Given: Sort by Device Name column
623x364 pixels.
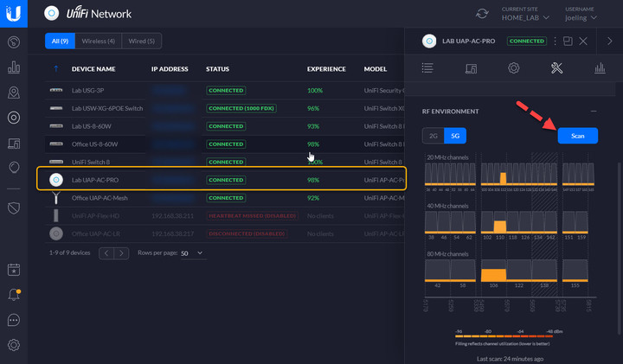Looking at the screenshot, I should click(x=93, y=68).
